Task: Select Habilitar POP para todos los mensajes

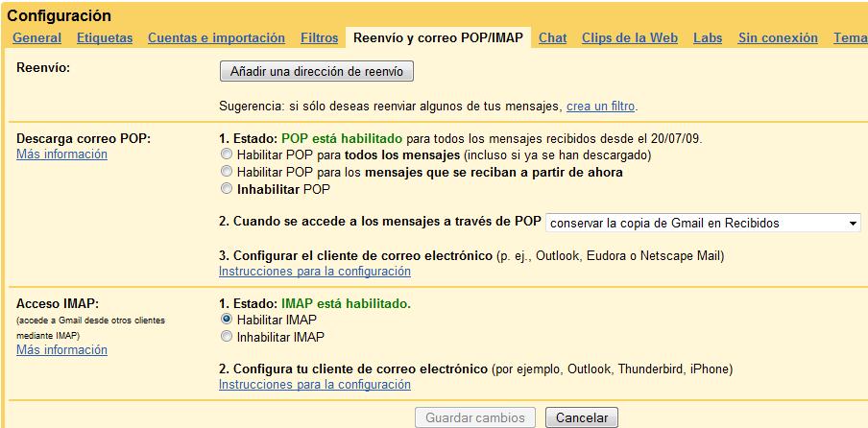Action: (x=226, y=155)
